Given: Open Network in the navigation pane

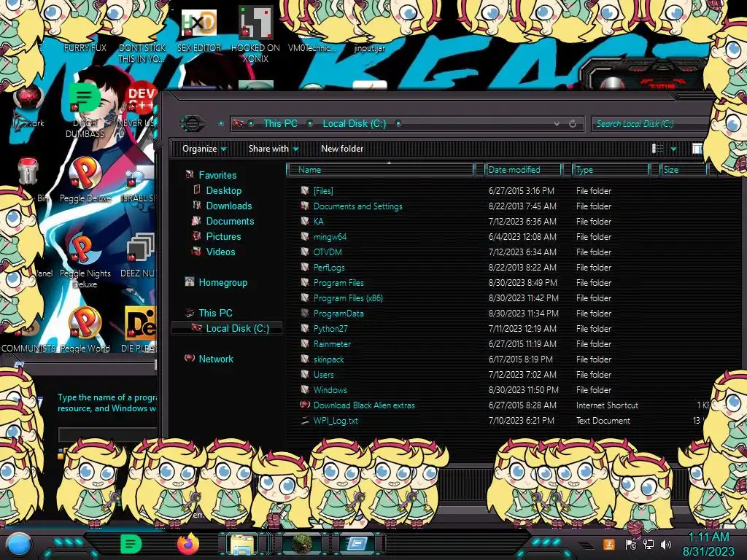Looking at the screenshot, I should (216, 359).
